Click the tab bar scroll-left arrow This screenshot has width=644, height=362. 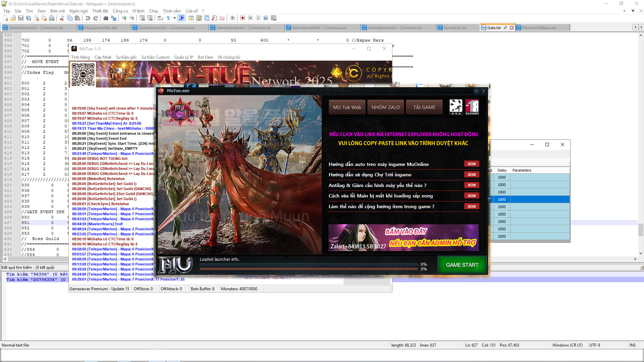[x=635, y=27]
